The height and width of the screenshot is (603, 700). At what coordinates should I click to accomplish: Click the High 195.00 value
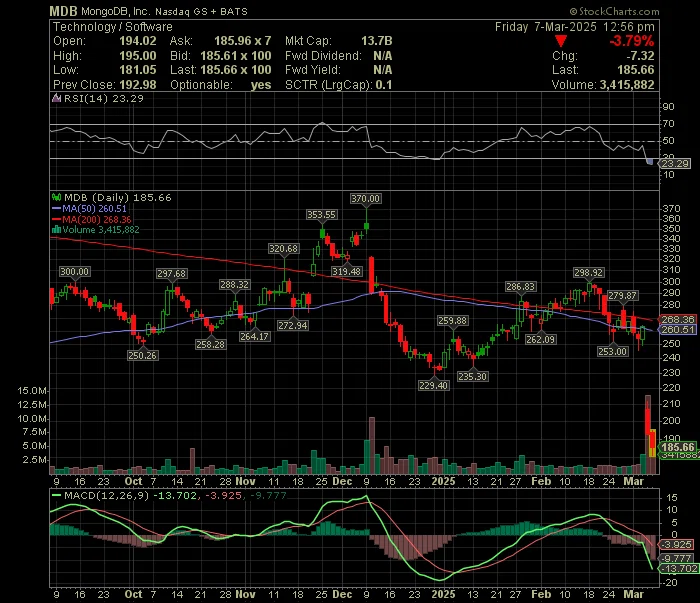tap(138, 56)
